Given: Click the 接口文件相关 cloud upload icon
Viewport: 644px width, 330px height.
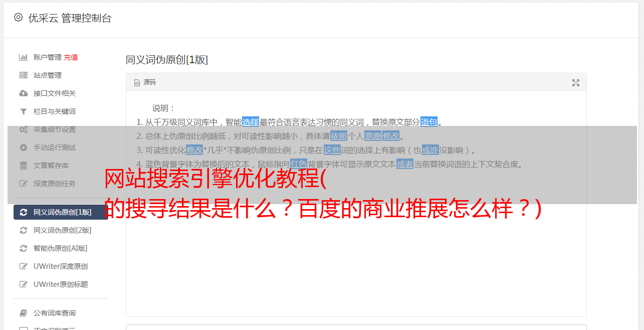Looking at the screenshot, I should [x=23, y=93].
